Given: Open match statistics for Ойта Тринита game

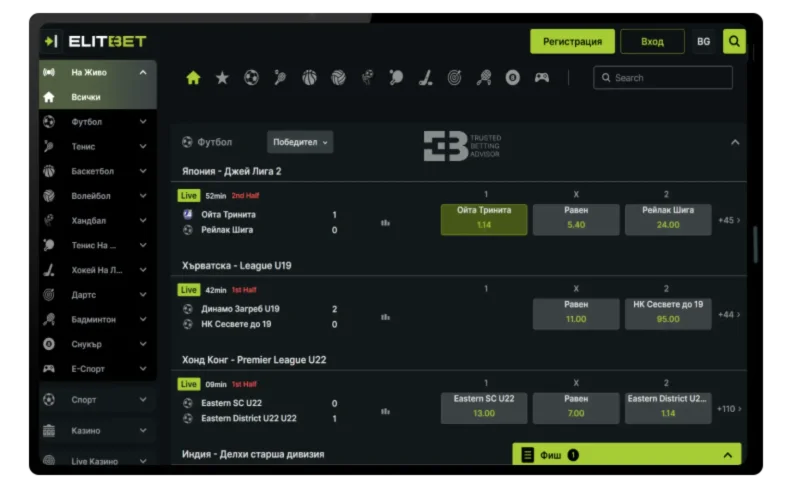Looking at the screenshot, I should pos(385,223).
